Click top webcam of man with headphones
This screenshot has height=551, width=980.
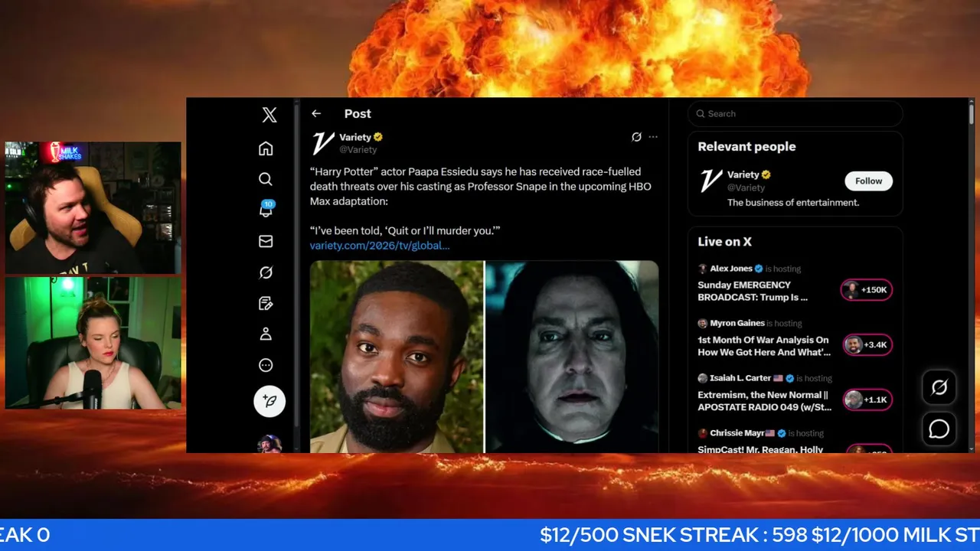(x=93, y=207)
